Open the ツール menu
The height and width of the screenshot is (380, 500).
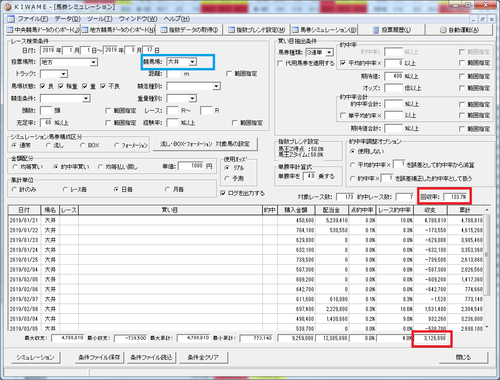(99, 19)
